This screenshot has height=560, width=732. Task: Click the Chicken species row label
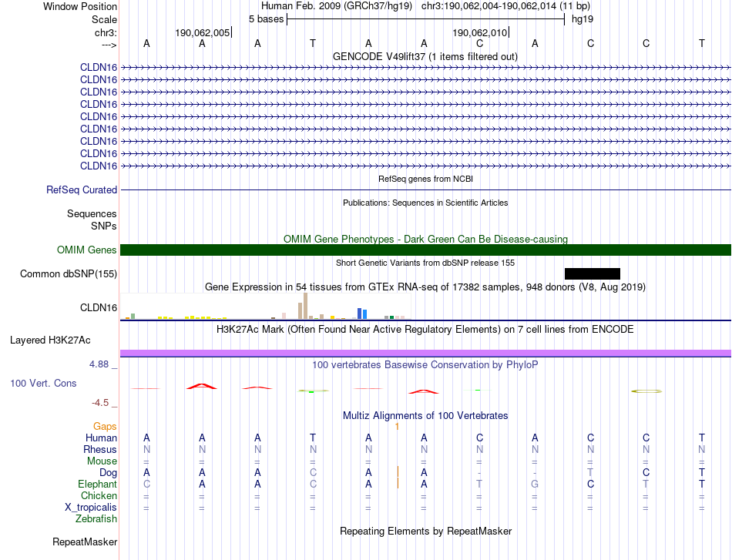pos(99,495)
